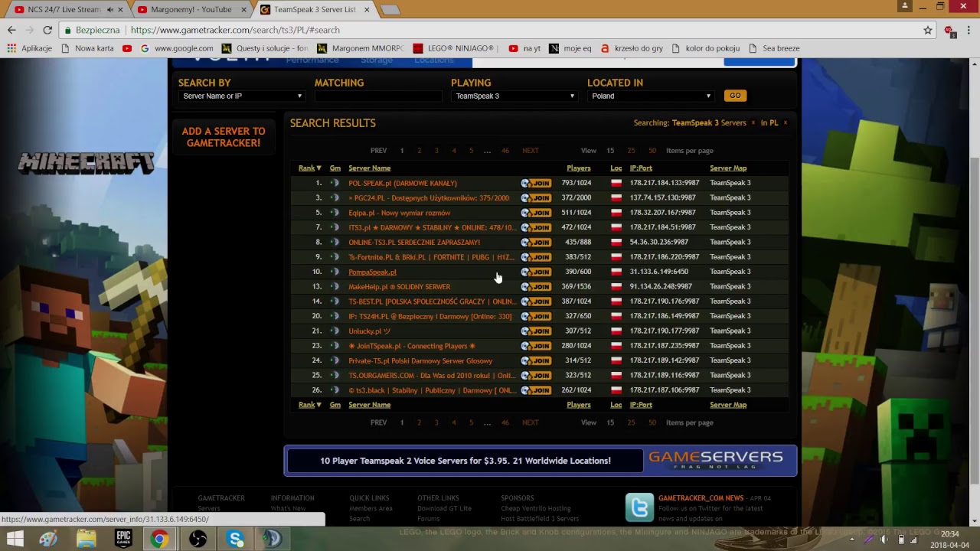Screen dimensions: 980x551
Task: Select the TeamSpeak 3 Server List tab
Action: pyautogui.click(x=314, y=10)
